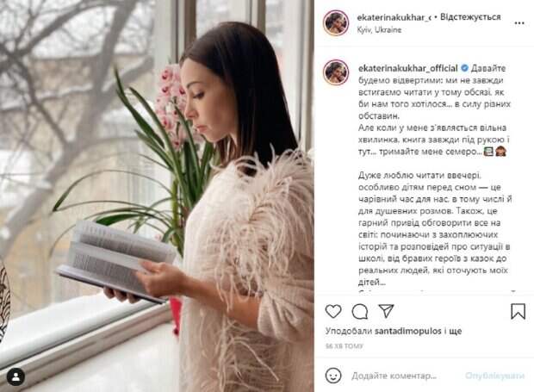This screenshot has height=392, width=534.
Task: Open Kyiv, Ukraine location link
Action: tap(379, 30)
